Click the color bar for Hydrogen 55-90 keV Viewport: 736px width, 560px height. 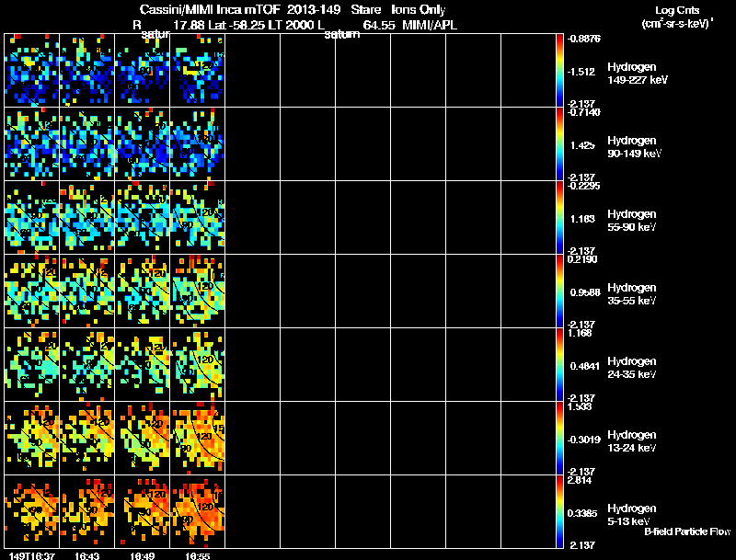pyautogui.click(x=559, y=218)
